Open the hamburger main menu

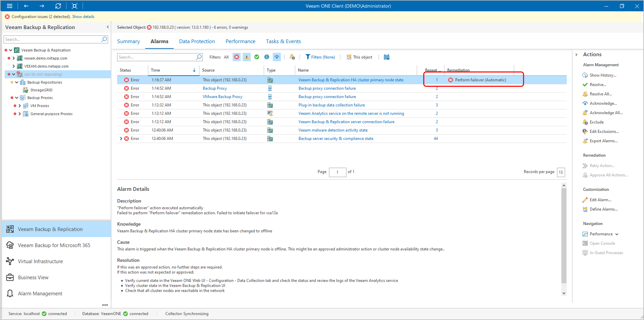[x=9, y=6]
